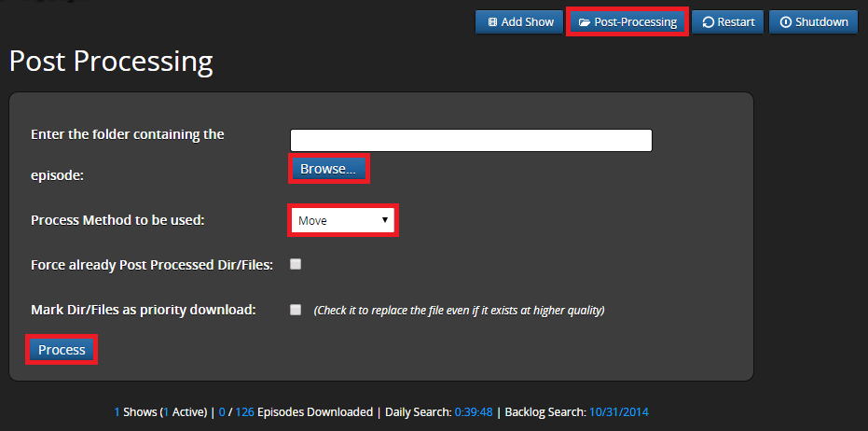Click the italic replace-file hint text
Screen dimensions: 868x431
coord(459,310)
